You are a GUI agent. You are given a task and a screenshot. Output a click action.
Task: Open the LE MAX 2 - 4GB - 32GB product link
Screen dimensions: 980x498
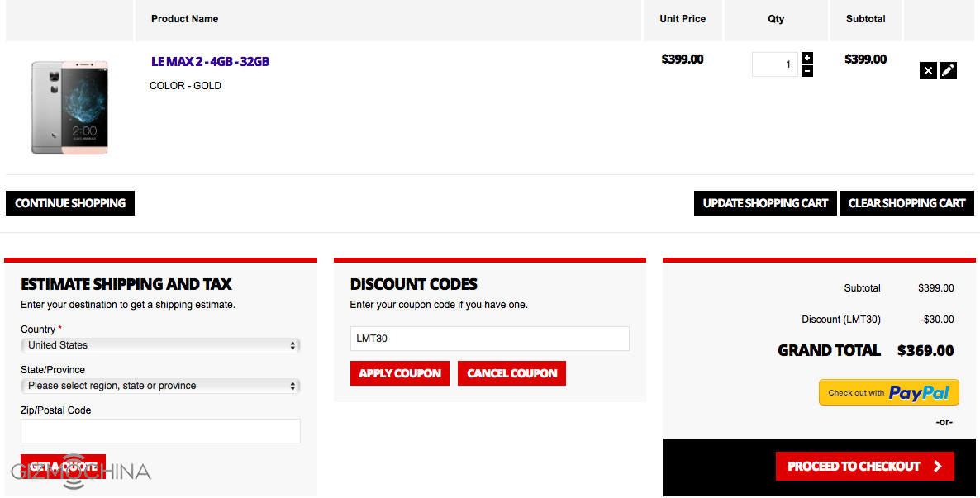[x=210, y=62]
